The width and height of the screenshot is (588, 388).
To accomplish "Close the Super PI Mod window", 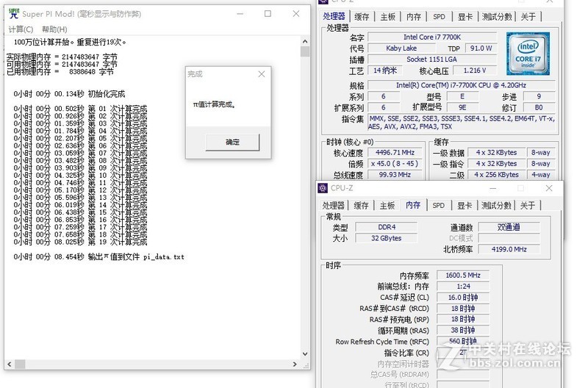I will point(295,14).
